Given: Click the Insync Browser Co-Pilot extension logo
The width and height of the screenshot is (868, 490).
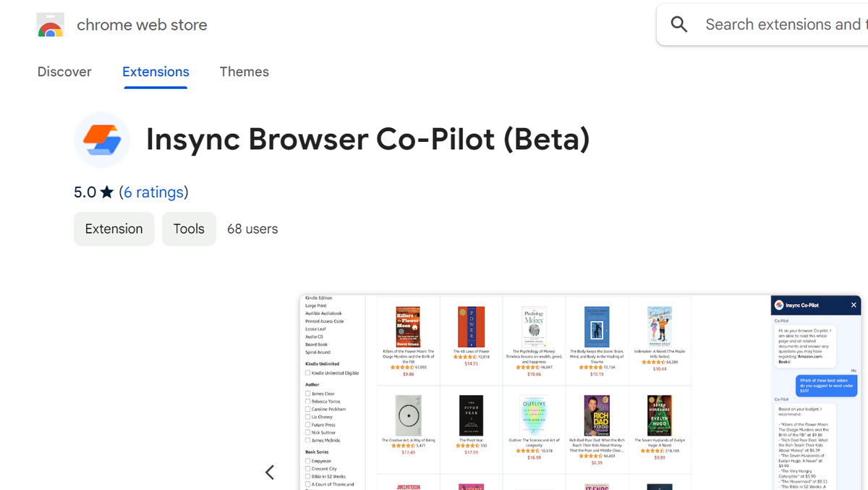Looking at the screenshot, I should [102, 140].
